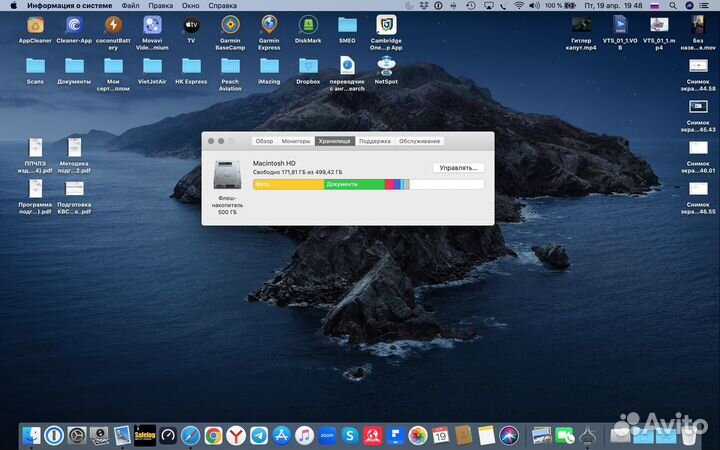Open Calendar from the Dock
Screen dimensions: 720x450
[440, 435]
